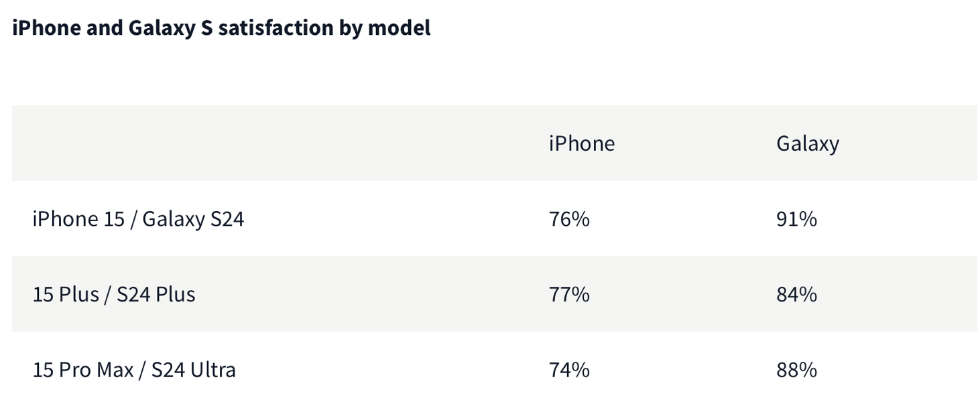
Task: Click the word 'model' in the heading
Action: point(399,28)
